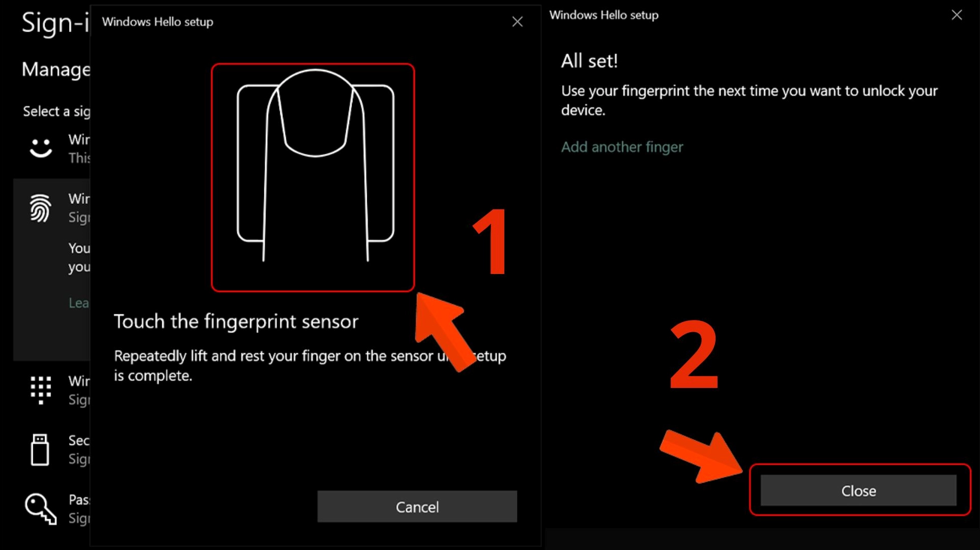
Task: Click the Touch the fingerprint sensor heading
Action: point(236,322)
